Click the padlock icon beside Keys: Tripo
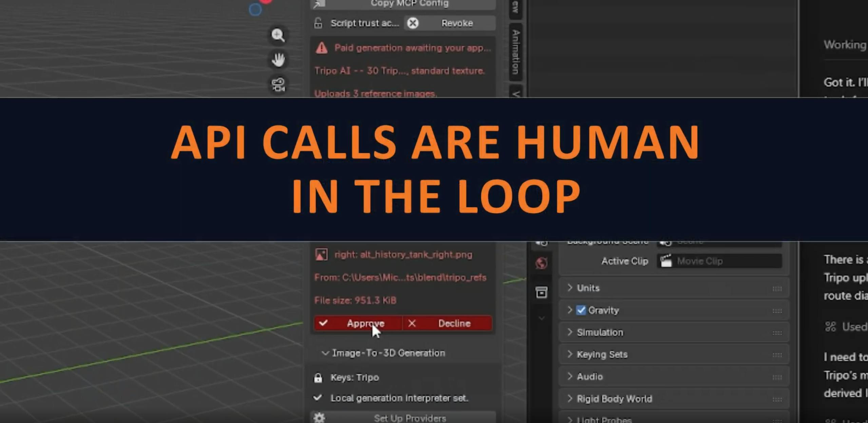The width and height of the screenshot is (868, 423). tap(318, 378)
